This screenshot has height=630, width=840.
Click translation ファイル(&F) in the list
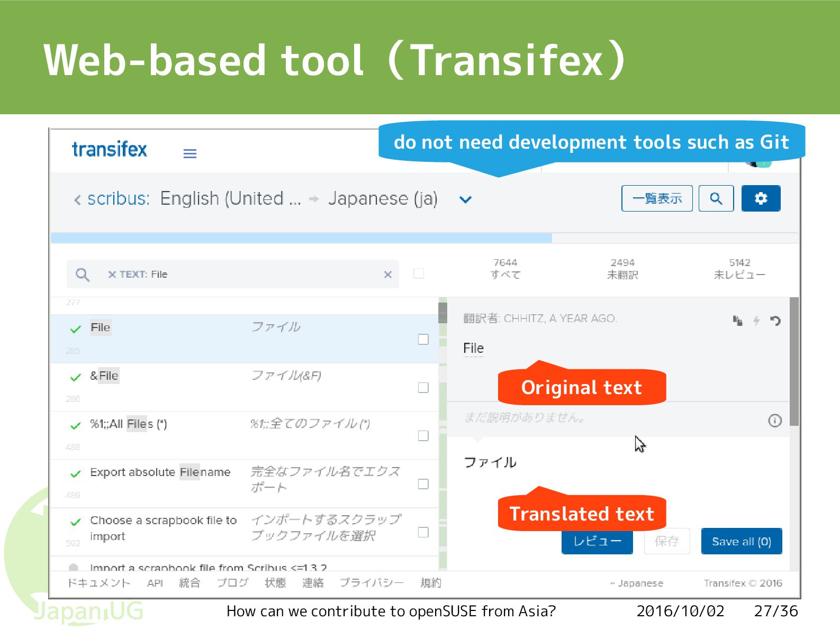(286, 376)
